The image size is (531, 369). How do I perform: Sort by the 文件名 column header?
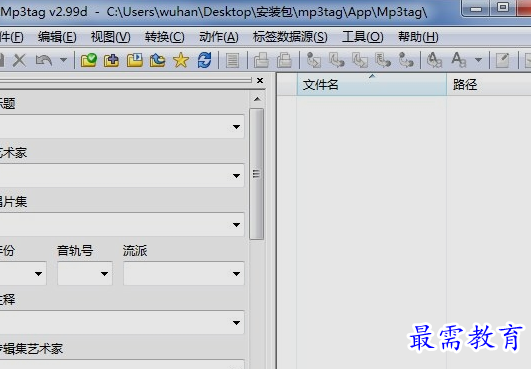coord(372,84)
